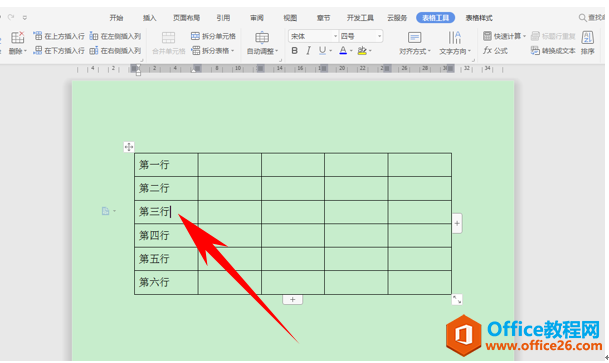This screenshot has width=609, height=363.
Task: Switch to the 表格样式 tab
Action: (479, 17)
